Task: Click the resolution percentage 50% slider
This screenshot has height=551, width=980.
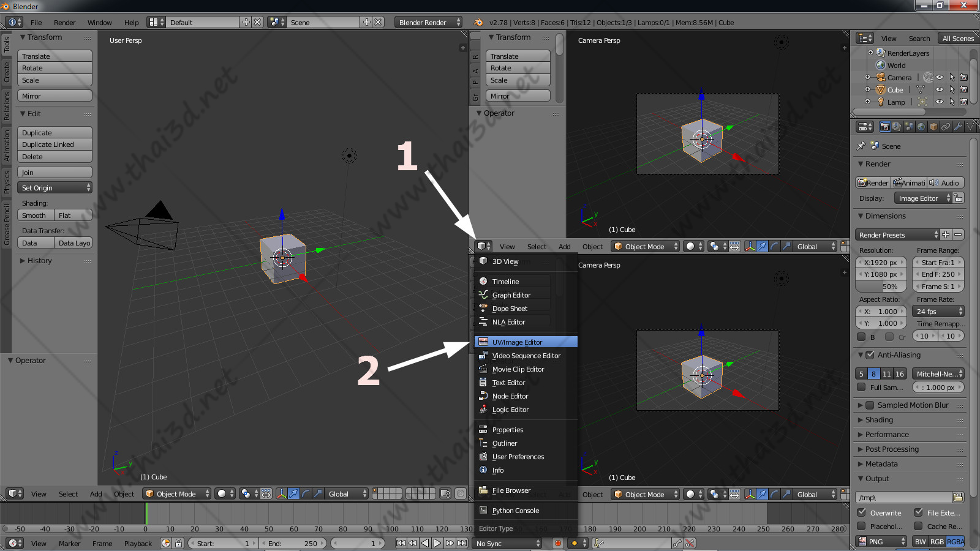Action: [x=880, y=287]
